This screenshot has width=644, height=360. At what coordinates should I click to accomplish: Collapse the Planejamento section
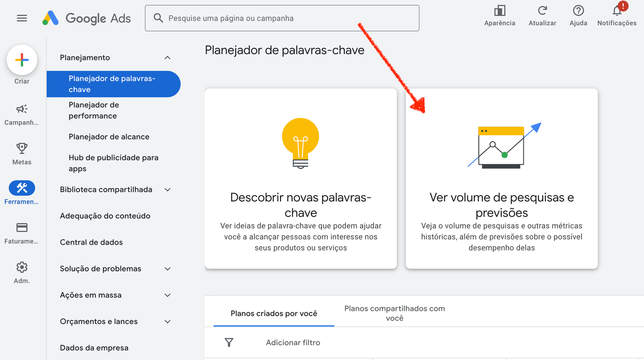tap(168, 57)
